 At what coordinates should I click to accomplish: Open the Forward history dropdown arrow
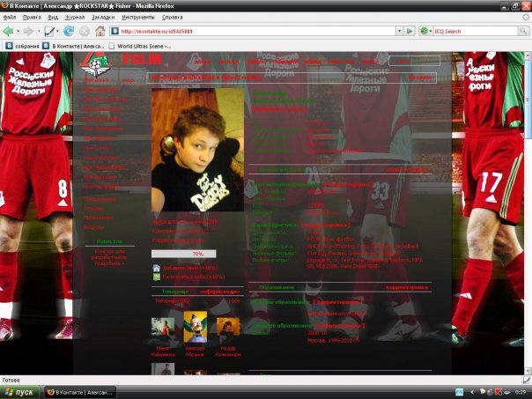pyautogui.click(x=39, y=31)
